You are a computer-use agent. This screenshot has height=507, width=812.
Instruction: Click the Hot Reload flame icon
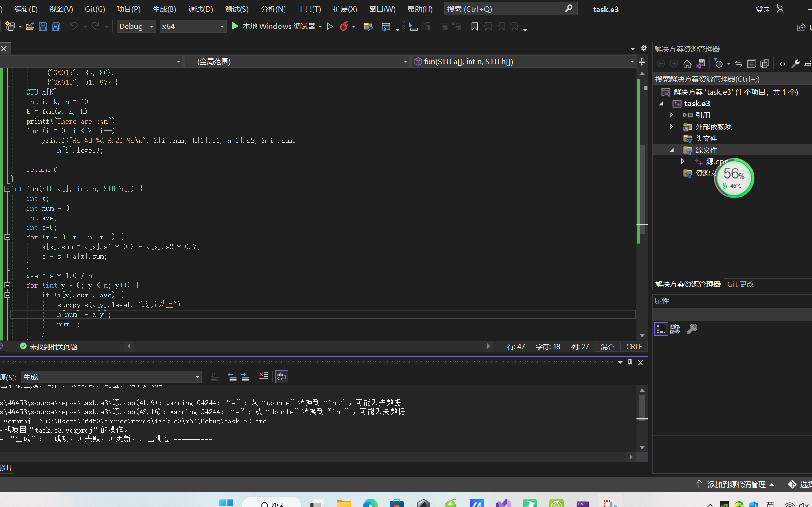[x=344, y=27]
